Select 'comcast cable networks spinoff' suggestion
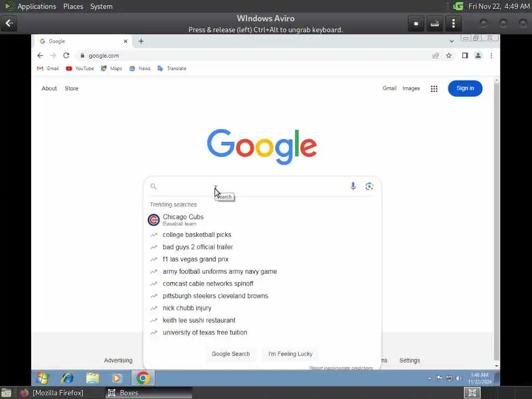This screenshot has width=532, height=399. (x=262, y=284)
